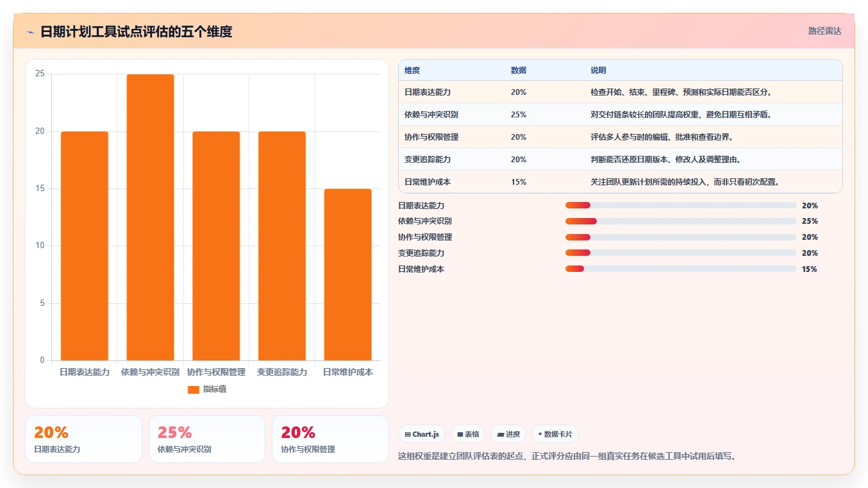Click the 15% data cell in the table
This screenshot has width=868, height=488.
pyautogui.click(x=544, y=181)
